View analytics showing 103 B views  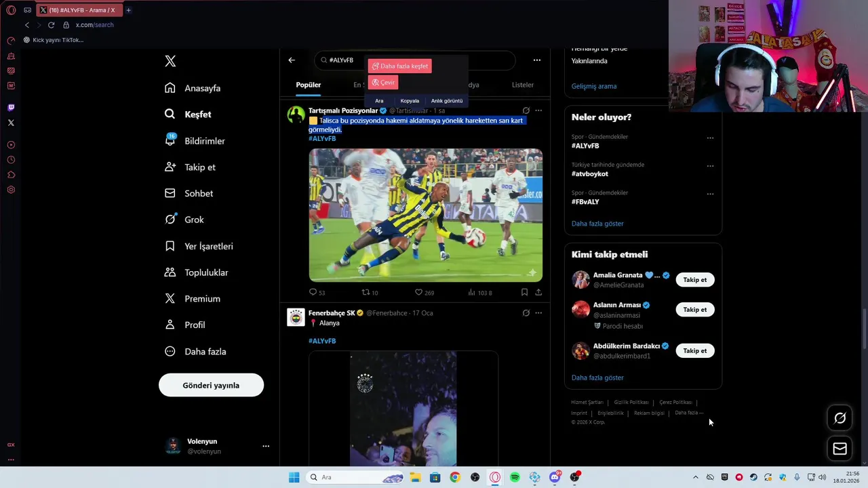coord(479,292)
